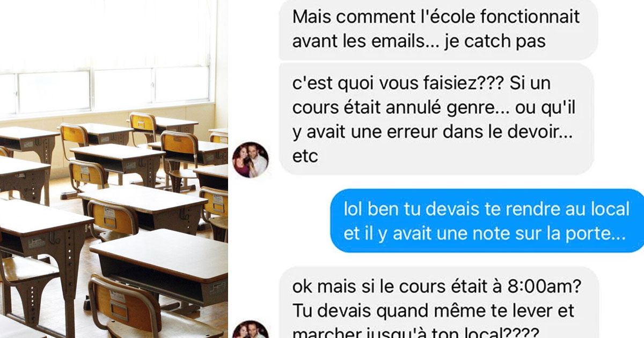Open the partially visible avatar beside the 8:00am message
Screen dimensions: 644x338
click(250, 329)
